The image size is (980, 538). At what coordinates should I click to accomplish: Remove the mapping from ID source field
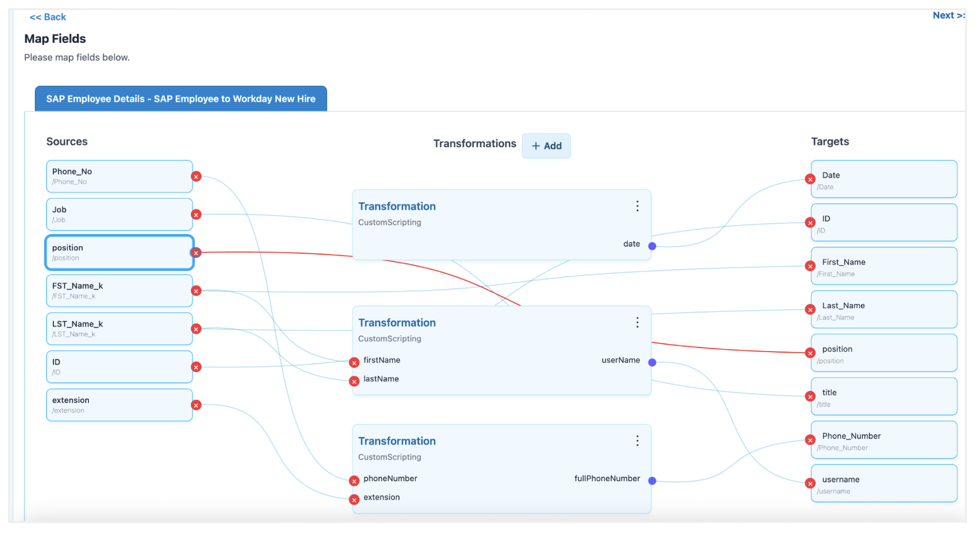tap(196, 366)
